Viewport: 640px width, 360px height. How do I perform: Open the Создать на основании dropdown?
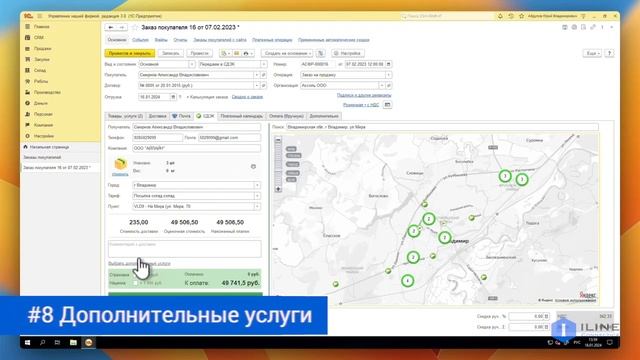point(287,53)
